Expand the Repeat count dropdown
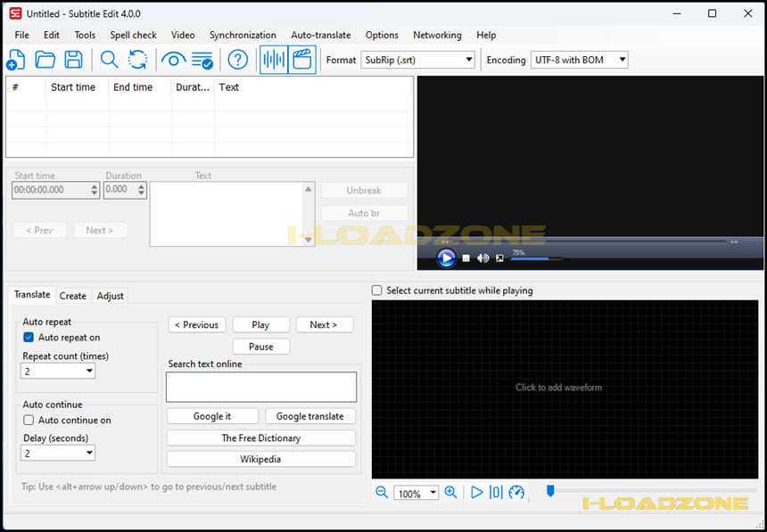767x532 pixels. pos(58,371)
